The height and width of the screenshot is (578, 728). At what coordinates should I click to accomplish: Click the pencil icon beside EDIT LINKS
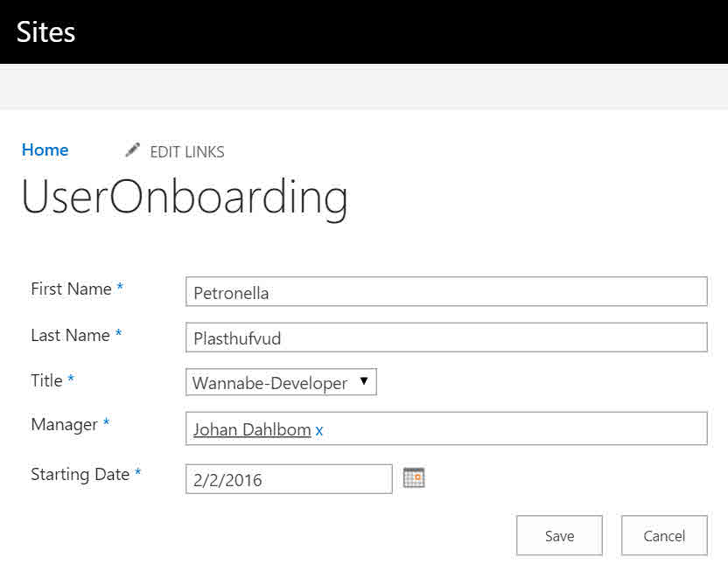click(x=132, y=150)
